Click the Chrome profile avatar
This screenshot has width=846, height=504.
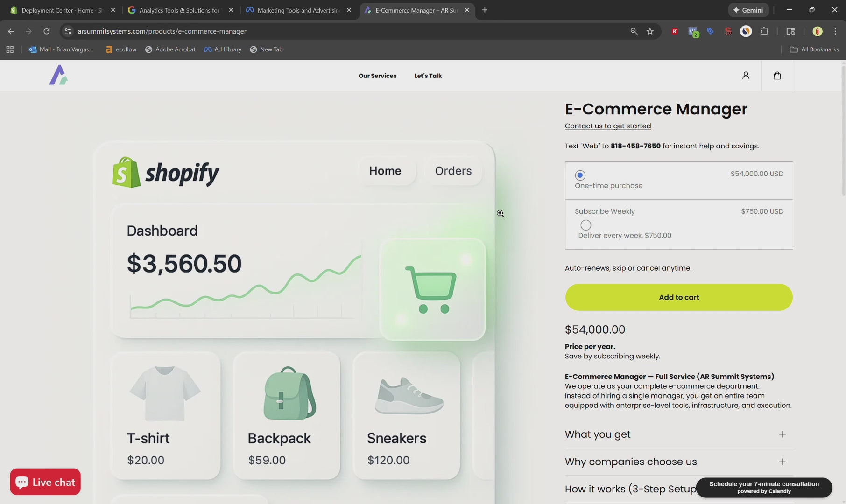click(817, 31)
